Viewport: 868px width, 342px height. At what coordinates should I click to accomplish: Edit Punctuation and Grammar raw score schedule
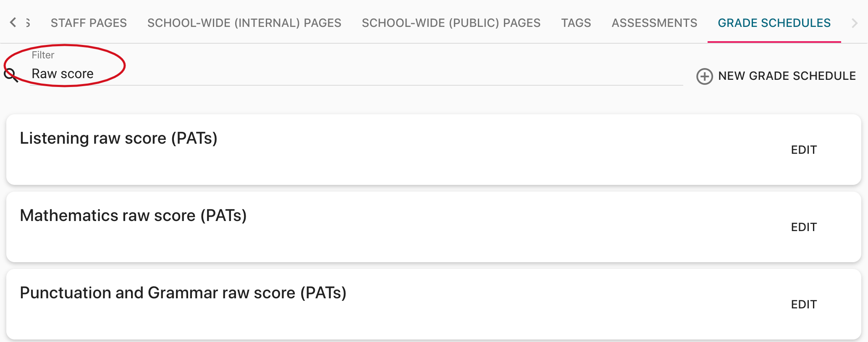pyautogui.click(x=804, y=305)
